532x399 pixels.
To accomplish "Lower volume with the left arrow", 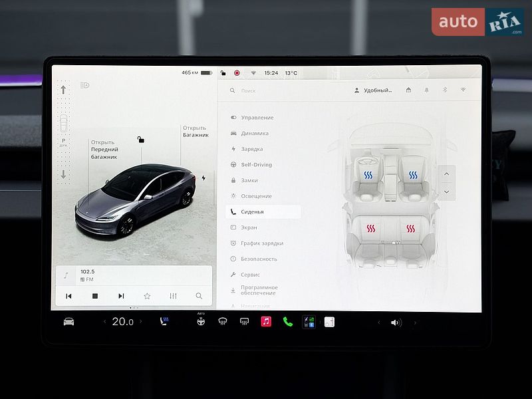I will (379, 323).
